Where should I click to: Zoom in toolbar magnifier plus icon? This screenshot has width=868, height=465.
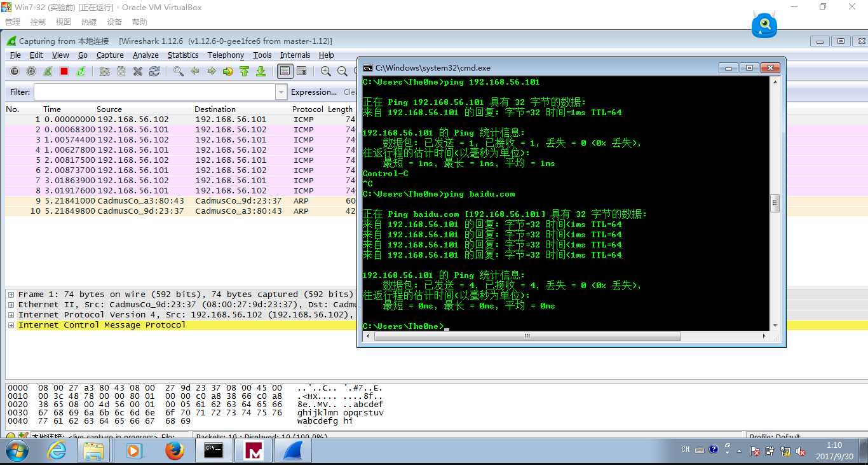tap(326, 72)
